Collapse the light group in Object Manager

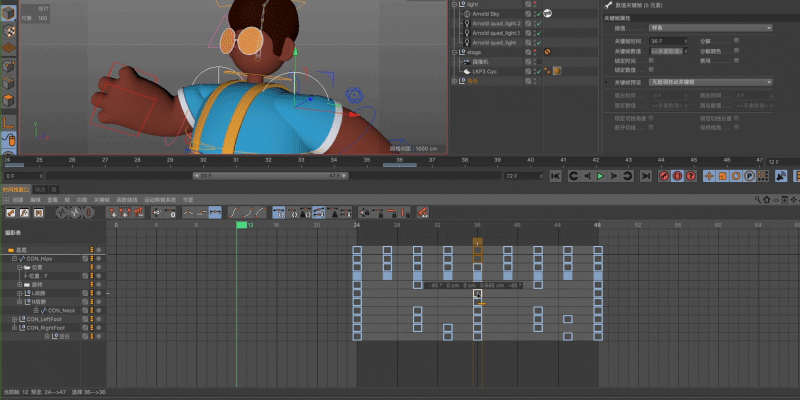click(x=455, y=4)
